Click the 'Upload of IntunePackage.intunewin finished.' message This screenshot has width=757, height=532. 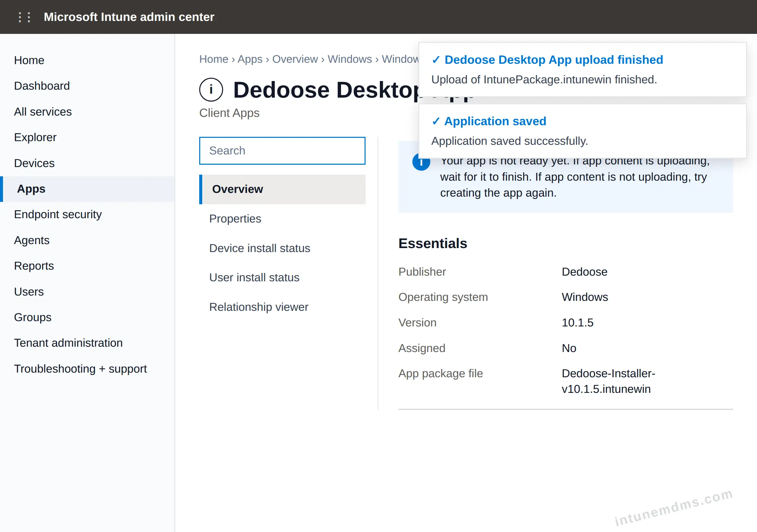click(544, 80)
